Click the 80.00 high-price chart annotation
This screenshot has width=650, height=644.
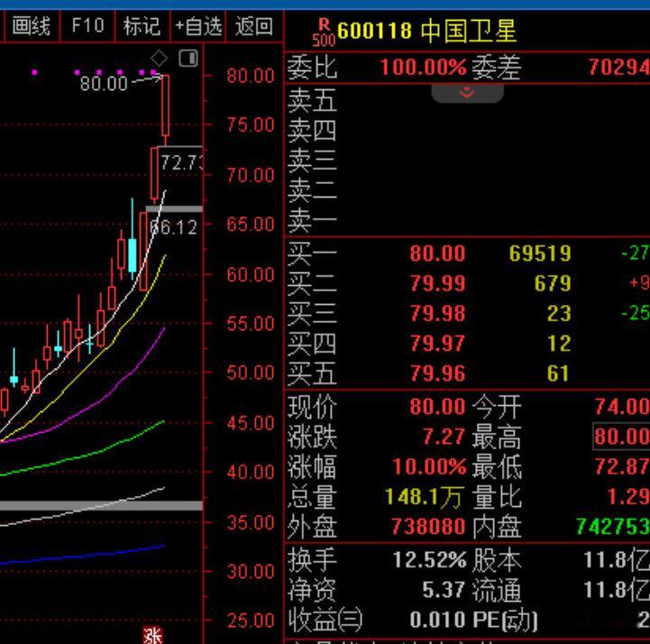104,83
